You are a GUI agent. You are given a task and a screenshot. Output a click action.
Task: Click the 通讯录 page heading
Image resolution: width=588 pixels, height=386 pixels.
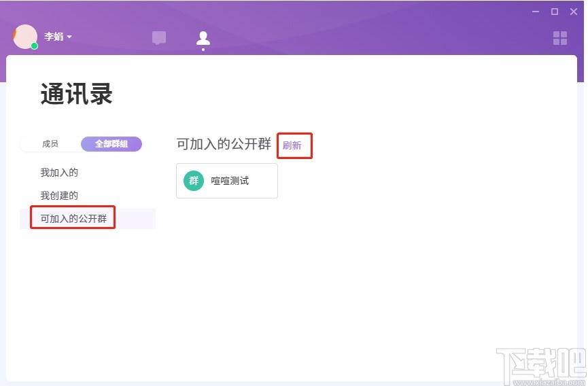(77, 94)
